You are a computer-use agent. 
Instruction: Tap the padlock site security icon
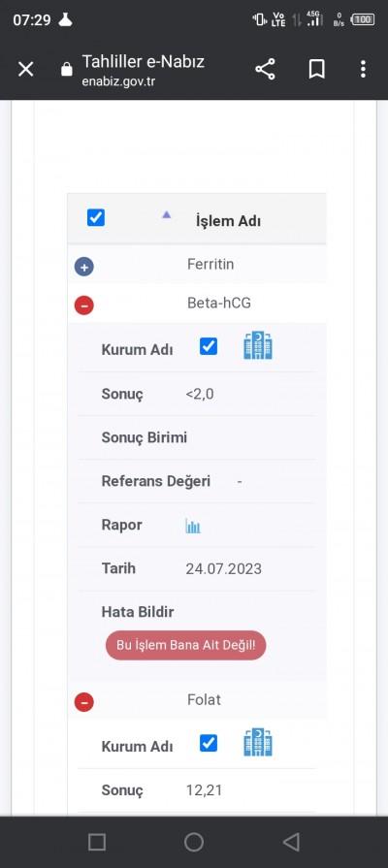click(66, 70)
